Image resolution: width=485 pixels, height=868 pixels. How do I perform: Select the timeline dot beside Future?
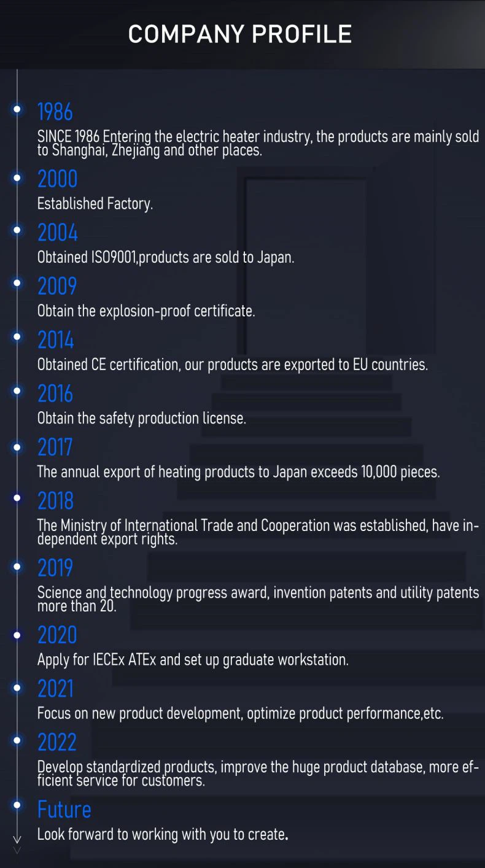[x=17, y=805]
